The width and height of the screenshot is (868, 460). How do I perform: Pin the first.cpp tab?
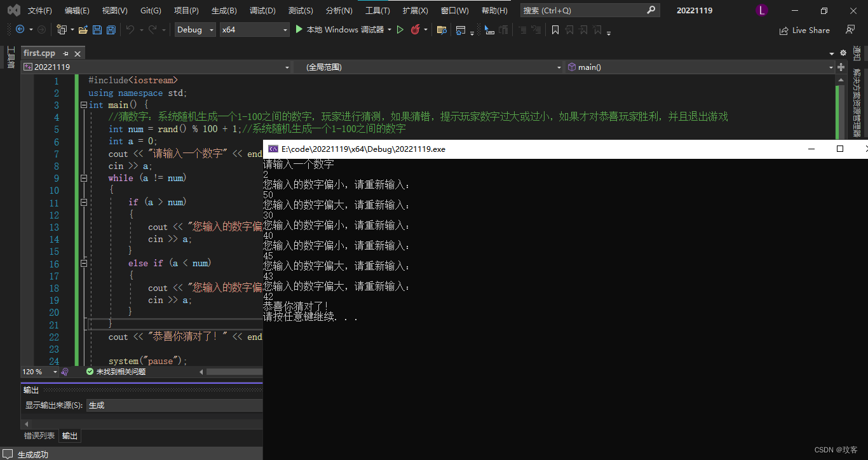pos(65,54)
